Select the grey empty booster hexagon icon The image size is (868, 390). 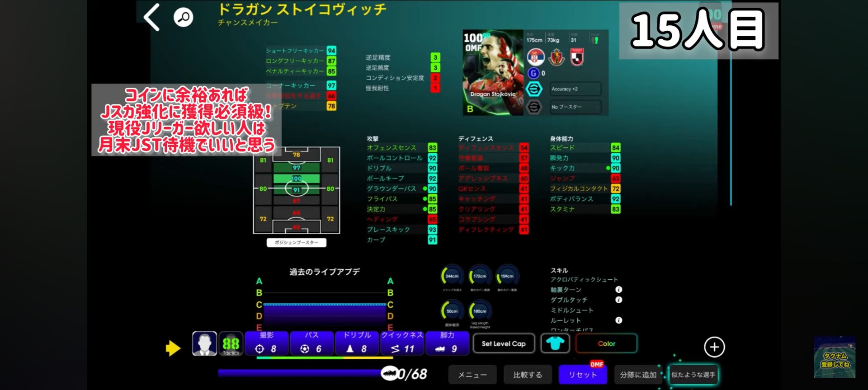(533, 107)
